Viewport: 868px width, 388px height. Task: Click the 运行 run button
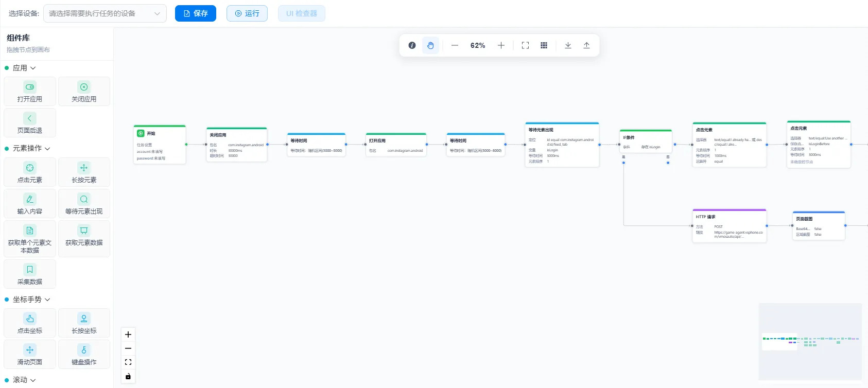point(247,13)
